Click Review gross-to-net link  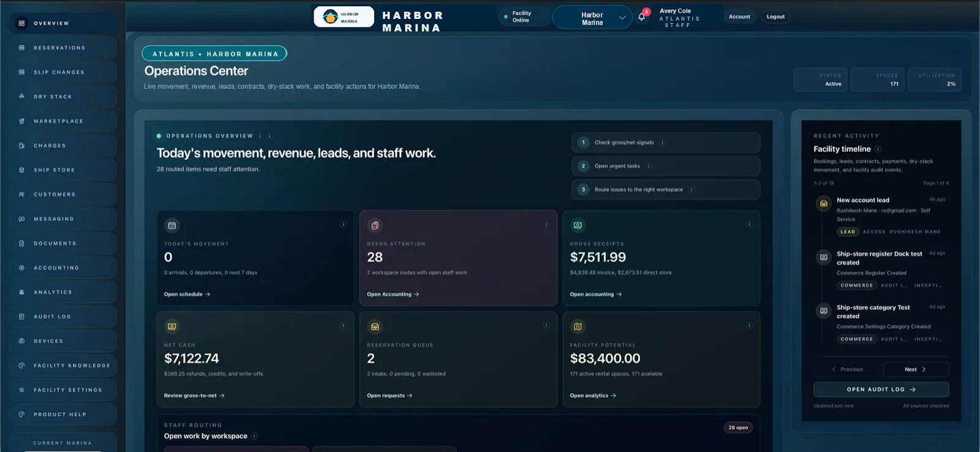[x=194, y=396]
